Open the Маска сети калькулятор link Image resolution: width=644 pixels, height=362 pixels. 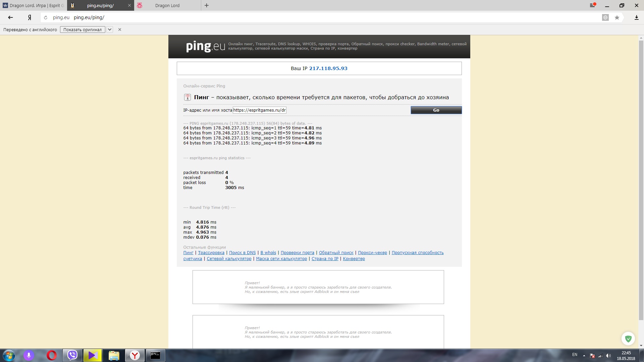(x=281, y=259)
